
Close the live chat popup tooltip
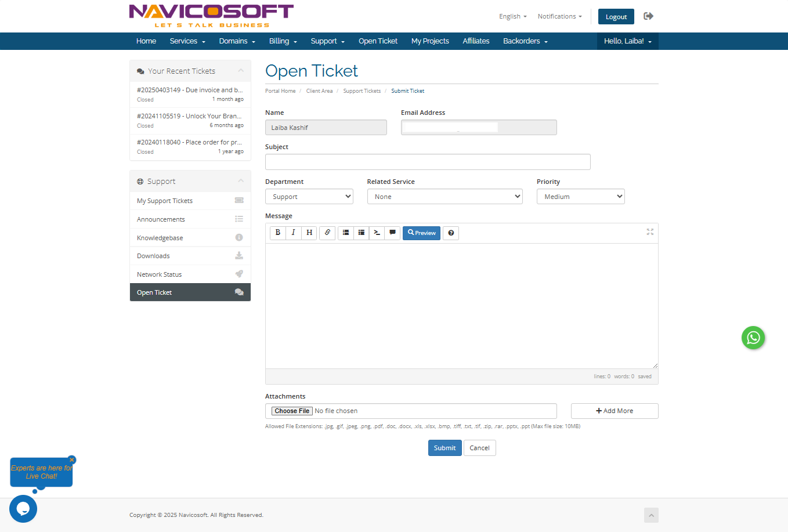pyautogui.click(x=72, y=459)
